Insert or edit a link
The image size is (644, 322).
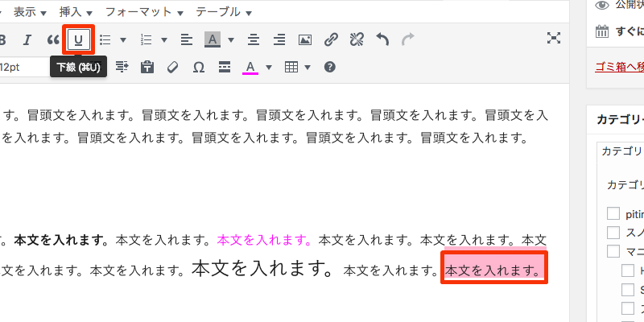(x=331, y=39)
